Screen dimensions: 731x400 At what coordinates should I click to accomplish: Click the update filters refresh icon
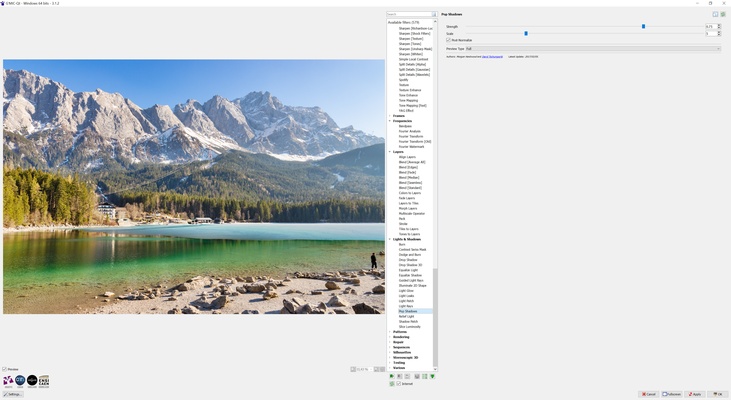click(x=392, y=384)
